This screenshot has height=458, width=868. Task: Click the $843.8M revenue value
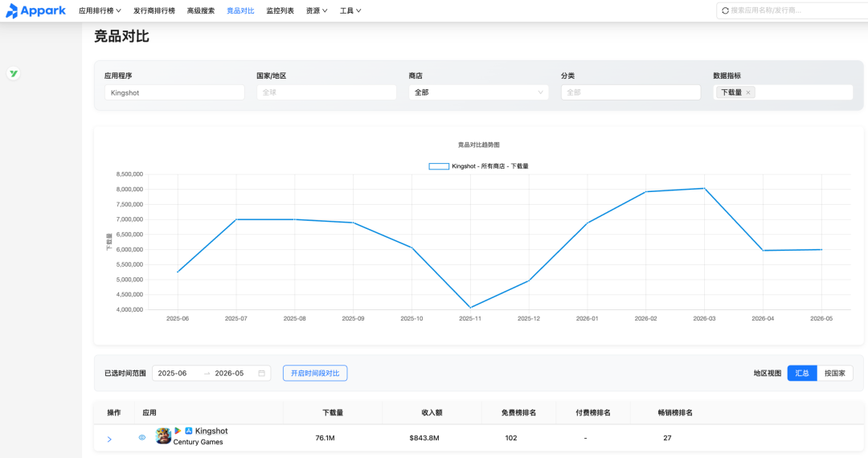tap(424, 438)
